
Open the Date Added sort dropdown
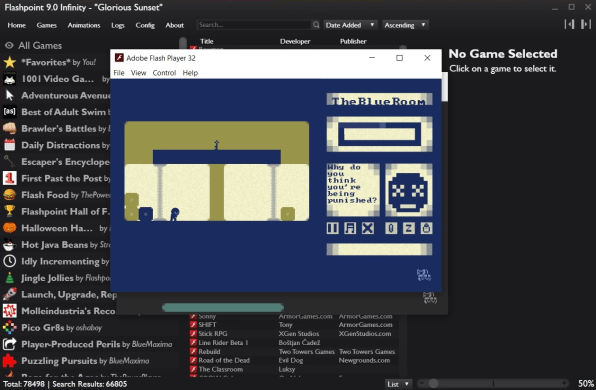pyautogui.click(x=350, y=25)
